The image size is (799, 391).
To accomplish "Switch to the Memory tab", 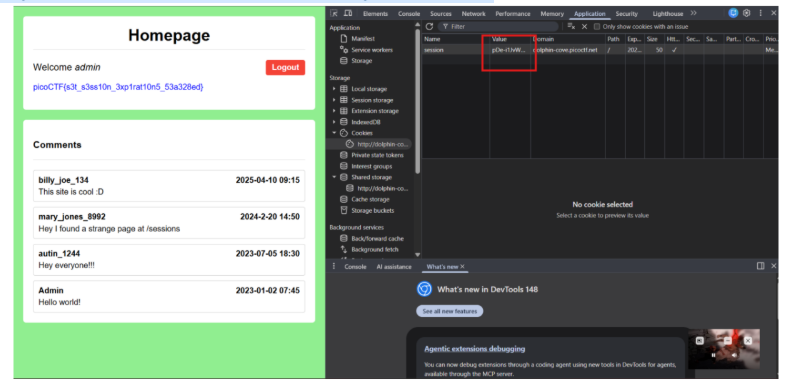I will click(x=552, y=14).
